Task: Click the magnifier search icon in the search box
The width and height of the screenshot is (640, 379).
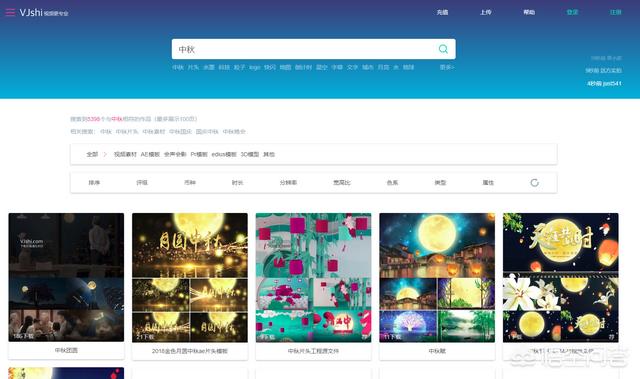Action: (443, 49)
